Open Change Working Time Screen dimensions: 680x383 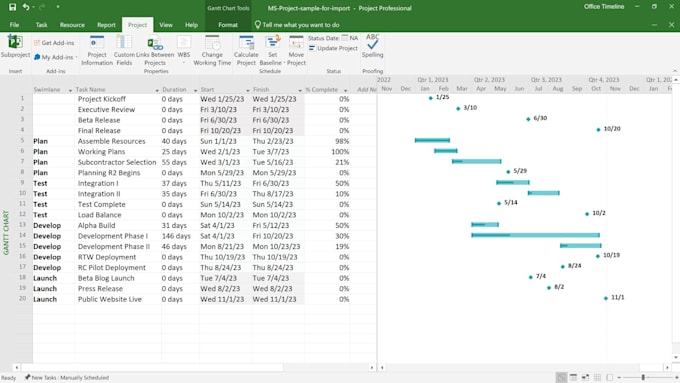(x=212, y=51)
